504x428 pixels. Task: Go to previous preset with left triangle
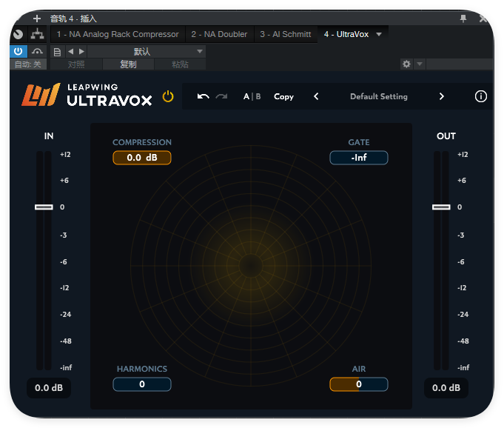point(71,51)
